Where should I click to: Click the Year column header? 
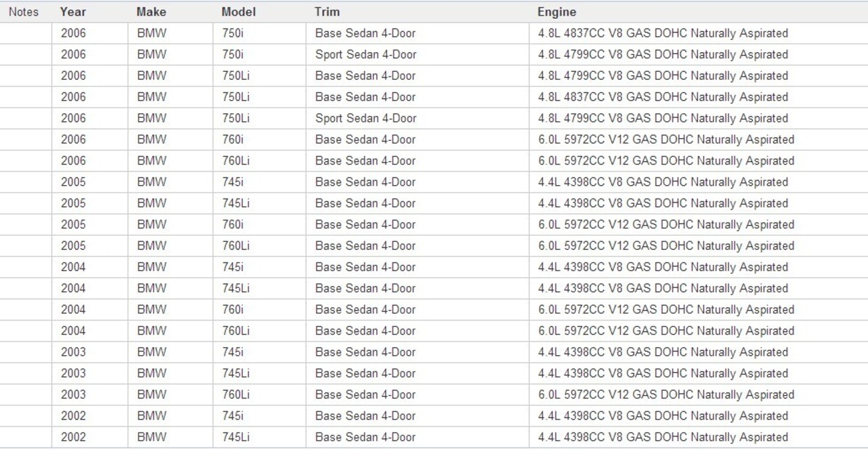tap(73, 12)
